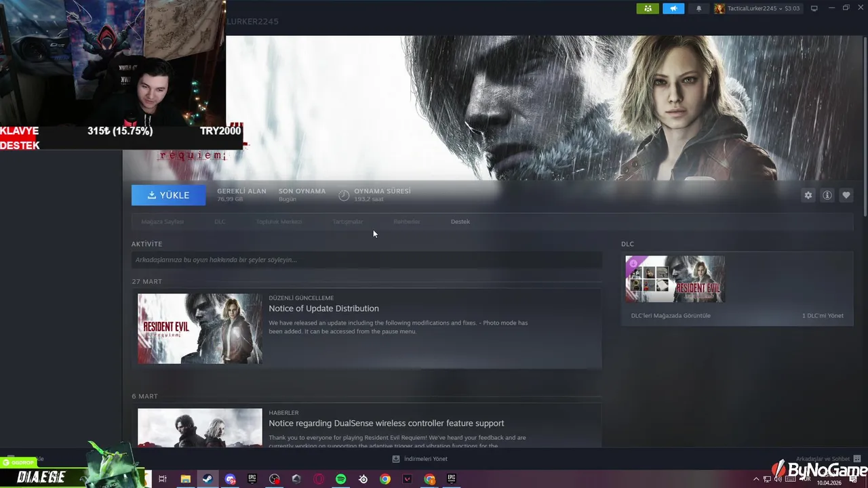Viewport: 868px width, 488px height.
Task: Open the DualSense notice news thumbnail
Action: [200, 427]
